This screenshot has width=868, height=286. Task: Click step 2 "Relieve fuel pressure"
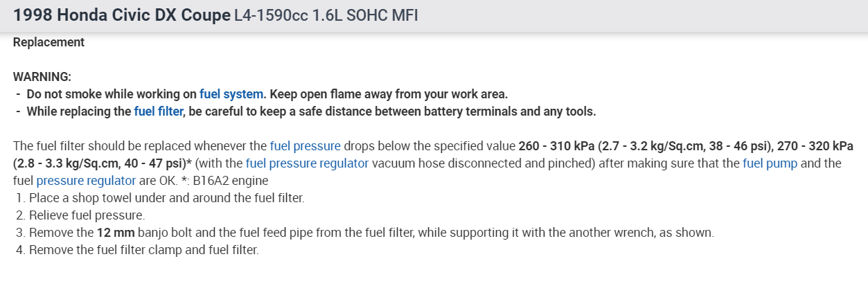click(87, 215)
